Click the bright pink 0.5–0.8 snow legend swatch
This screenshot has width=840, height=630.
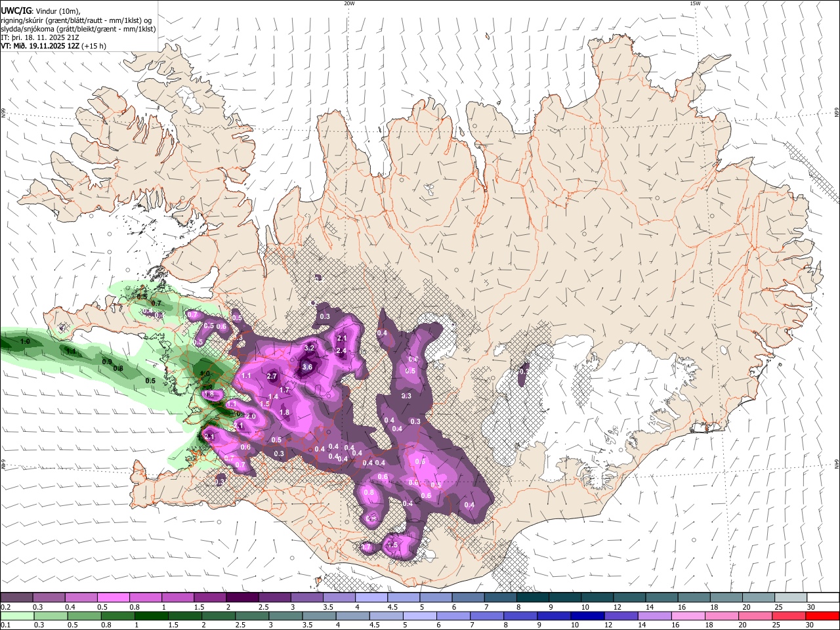(114, 598)
